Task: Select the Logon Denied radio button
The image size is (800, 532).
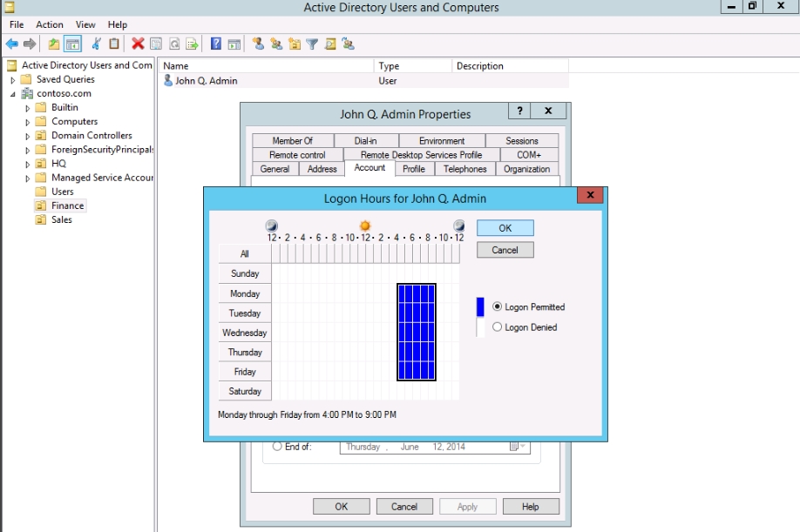Action: pos(498,327)
